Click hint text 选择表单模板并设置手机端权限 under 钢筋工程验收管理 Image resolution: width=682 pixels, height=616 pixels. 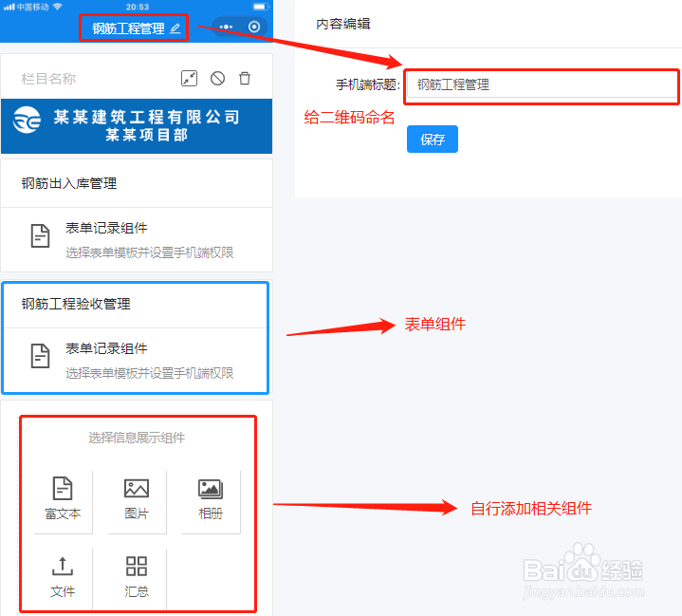click(x=150, y=373)
